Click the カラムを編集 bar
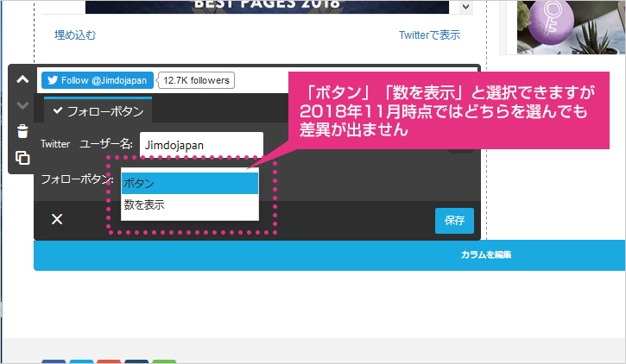 [330, 255]
